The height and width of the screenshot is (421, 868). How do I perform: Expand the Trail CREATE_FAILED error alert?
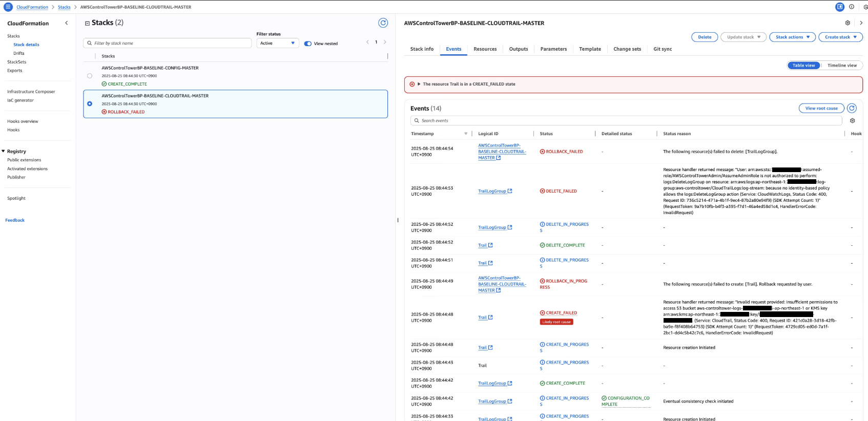coord(419,84)
